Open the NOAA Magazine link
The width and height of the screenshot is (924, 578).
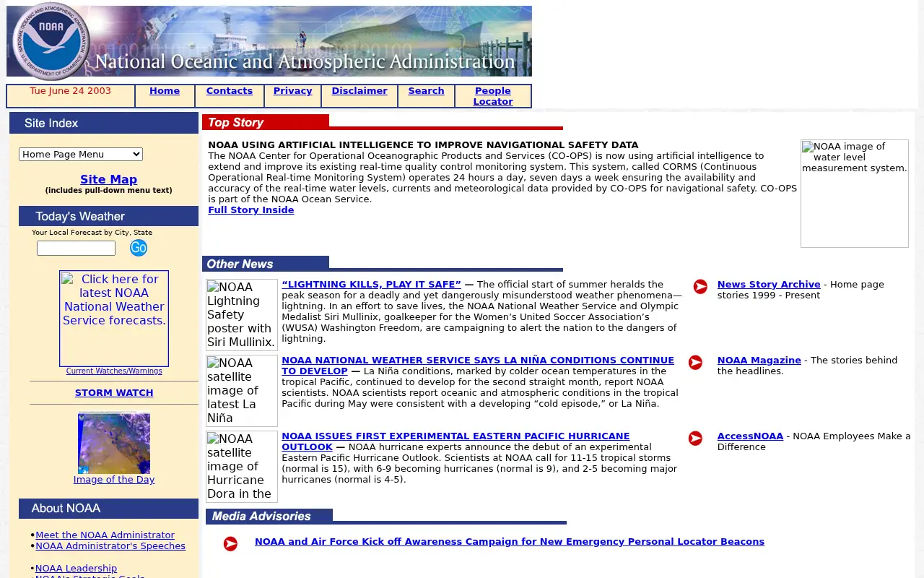click(759, 360)
